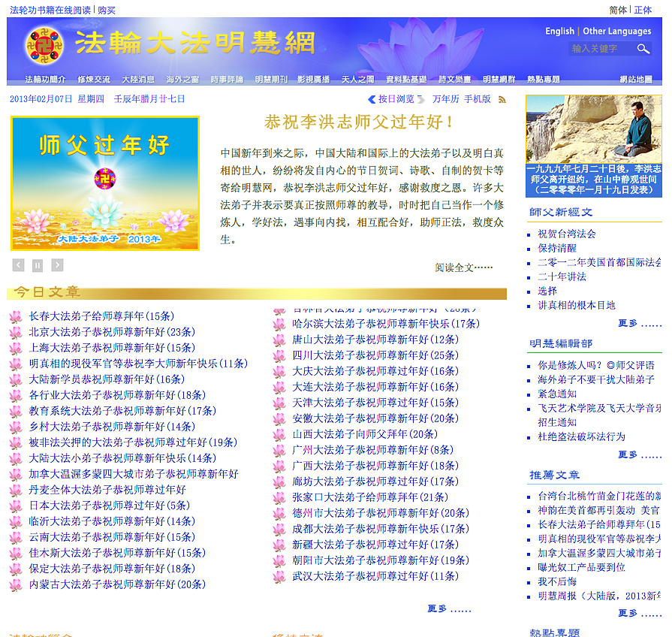Viewport: 672px width, 637px height.
Task: Go to previous slide in carousel
Action: [x=19, y=265]
